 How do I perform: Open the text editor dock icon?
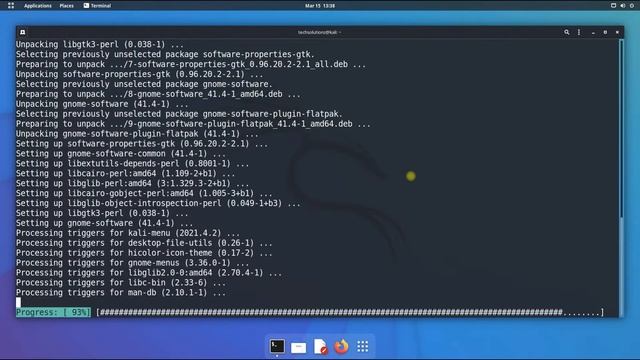(x=320, y=346)
